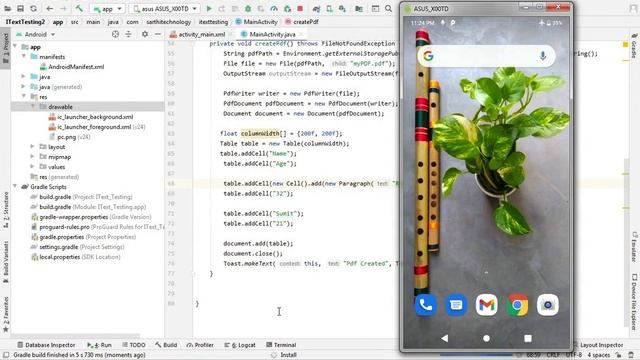Screen dimensions: 640x360
Task: Tap the Android back navigation triangle
Action: (444, 338)
